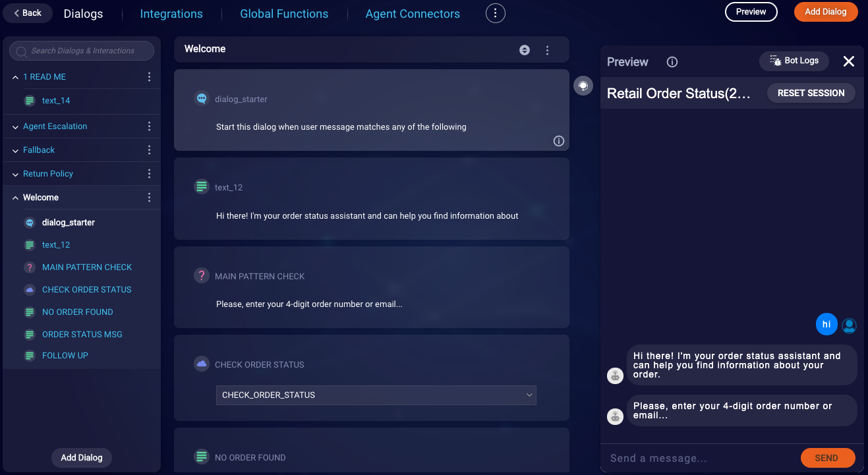
Task: Select MAIN PATTERN CHECK in the sidebar
Action: tap(87, 267)
